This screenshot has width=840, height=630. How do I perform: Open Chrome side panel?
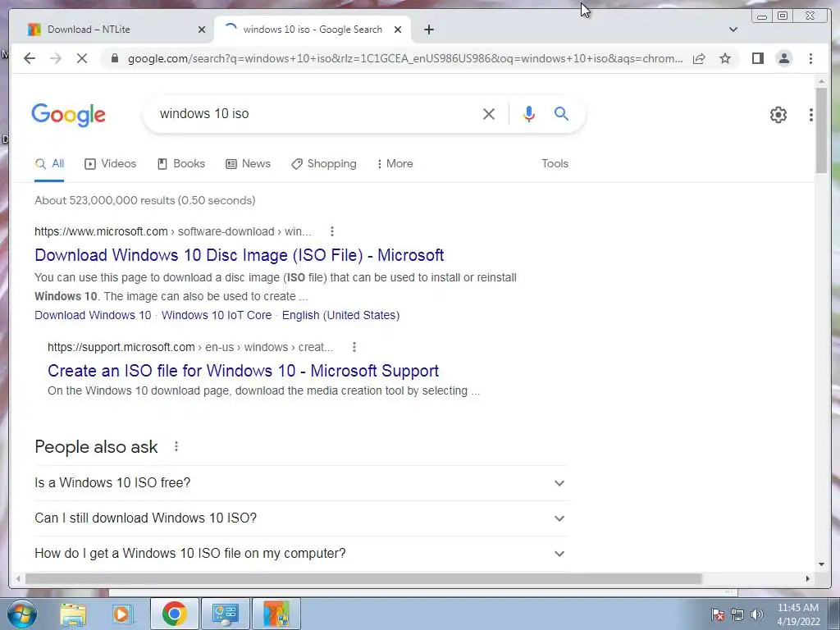[757, 58]
